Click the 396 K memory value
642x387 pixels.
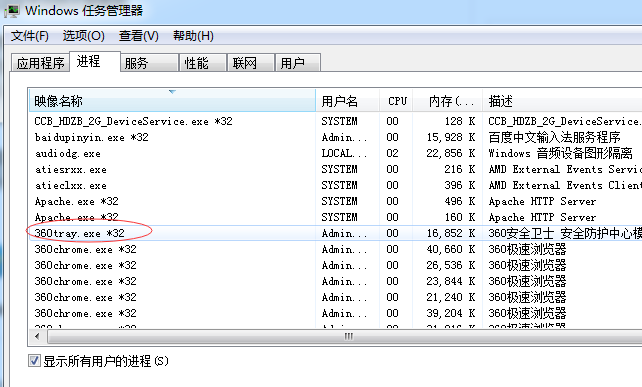point(460,185)
